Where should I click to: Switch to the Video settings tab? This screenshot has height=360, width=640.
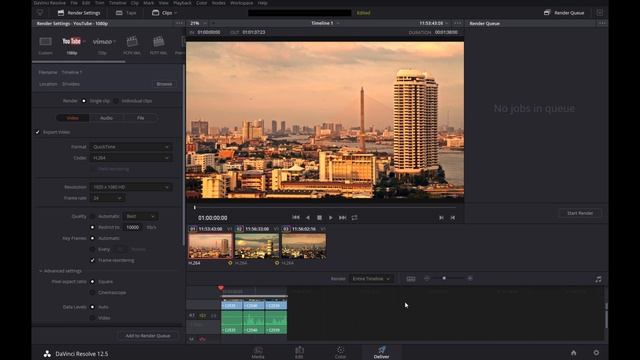[x=73, y=118]
